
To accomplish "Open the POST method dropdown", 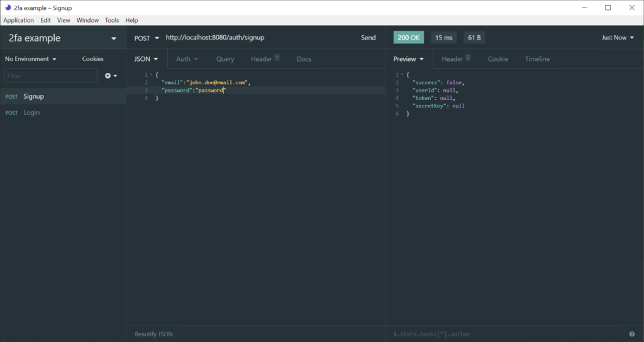I will tap(147, 38).
